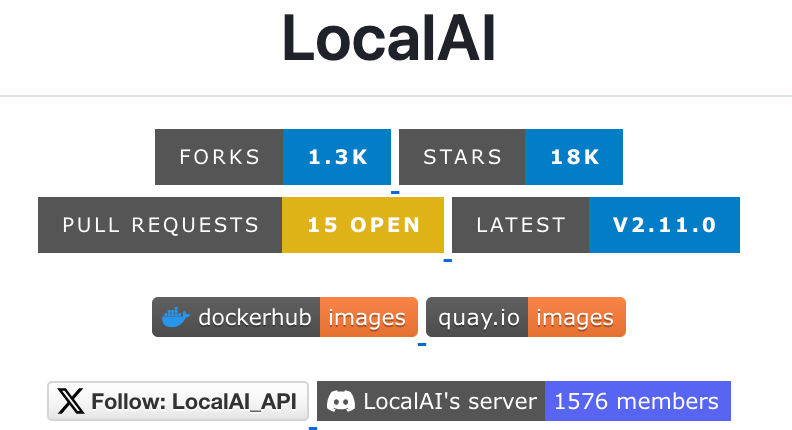Viewport: 792px width, 430px height.
Task: View the Pull Requests 15 open badge
Action: (241, 225)
